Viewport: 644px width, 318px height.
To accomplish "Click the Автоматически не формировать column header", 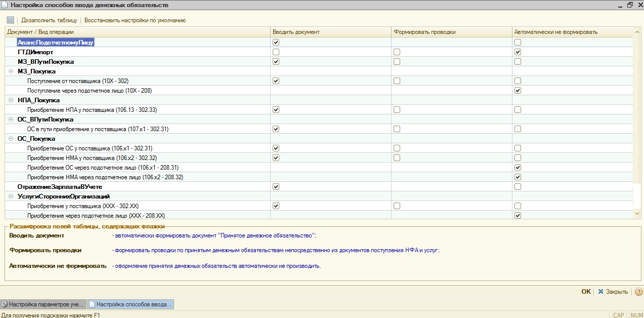I will 573,32.
